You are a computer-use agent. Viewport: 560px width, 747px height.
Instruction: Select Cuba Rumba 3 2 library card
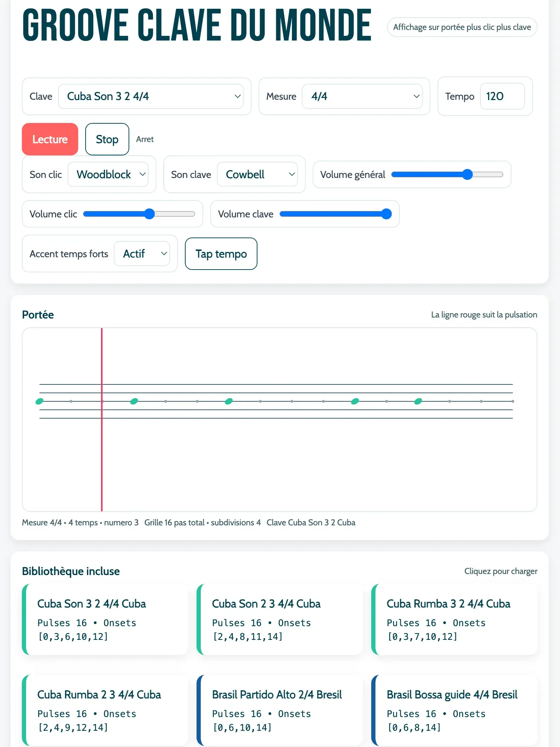point(454,619)
